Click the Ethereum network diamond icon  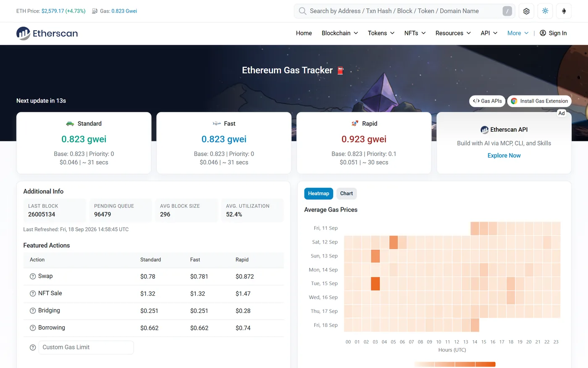pyautogui.click(x=564, y=11)
